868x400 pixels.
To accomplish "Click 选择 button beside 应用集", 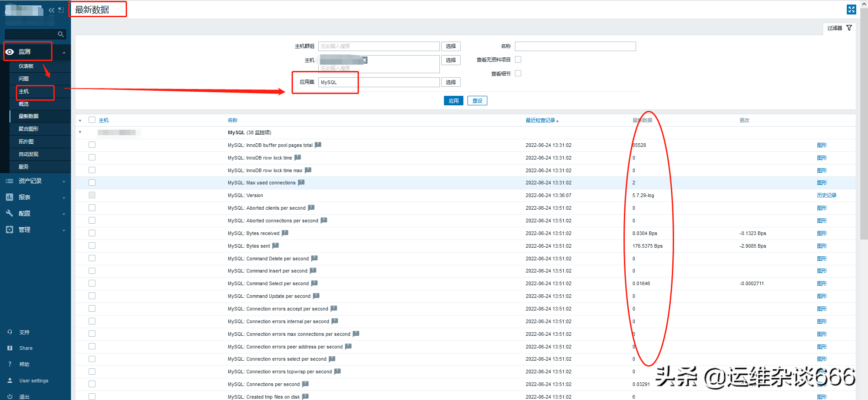I will (451, 82).
